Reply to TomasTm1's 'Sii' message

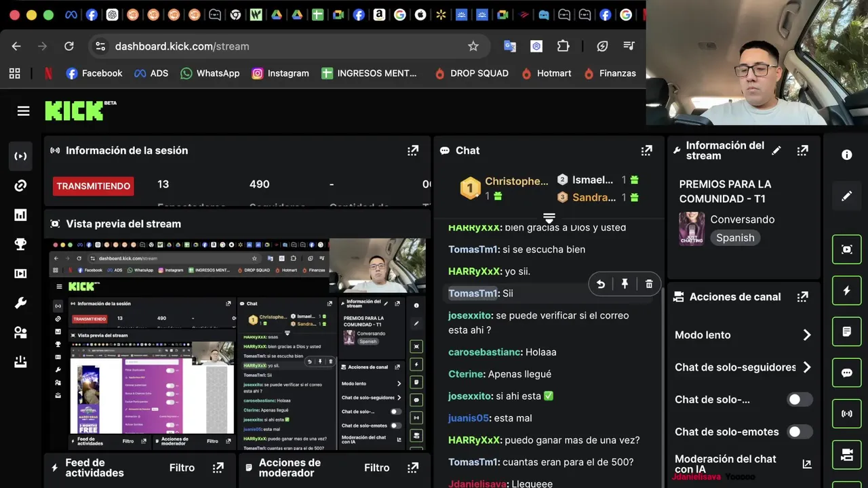[x=601, y=285]
